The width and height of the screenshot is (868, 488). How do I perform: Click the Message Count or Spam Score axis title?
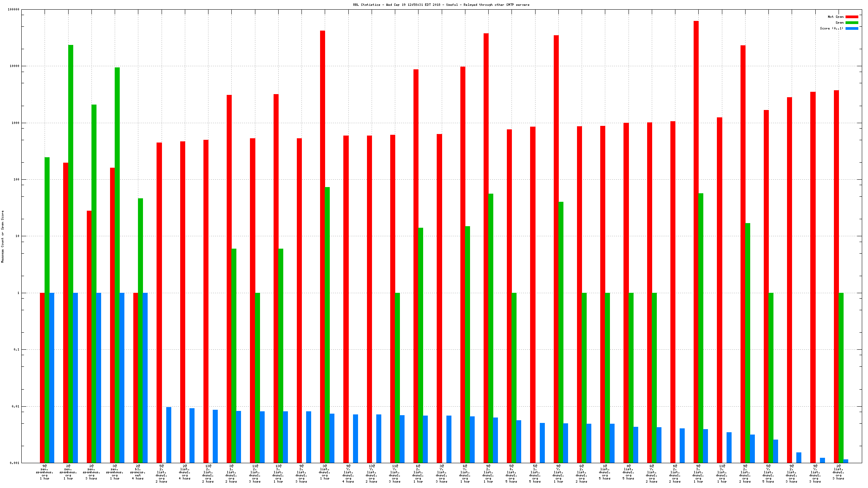3,237
